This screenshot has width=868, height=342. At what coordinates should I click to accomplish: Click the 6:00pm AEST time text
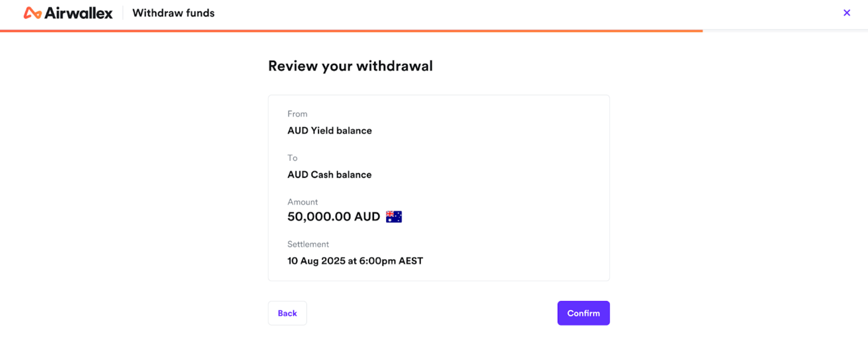click(x=391, y=261)
